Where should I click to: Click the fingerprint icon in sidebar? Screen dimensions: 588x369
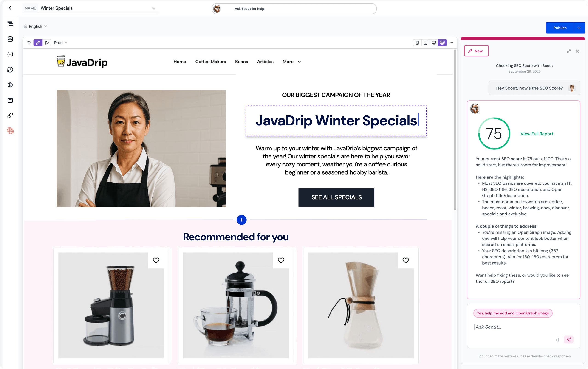10,131
